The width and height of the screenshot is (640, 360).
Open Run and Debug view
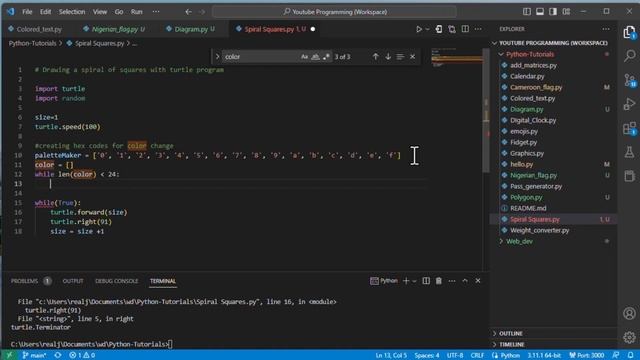pyautogui.click(x=629, y=104)
